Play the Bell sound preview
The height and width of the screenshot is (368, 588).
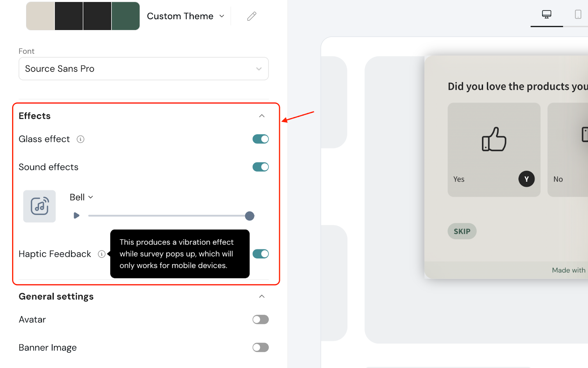(x=76, y=216)
